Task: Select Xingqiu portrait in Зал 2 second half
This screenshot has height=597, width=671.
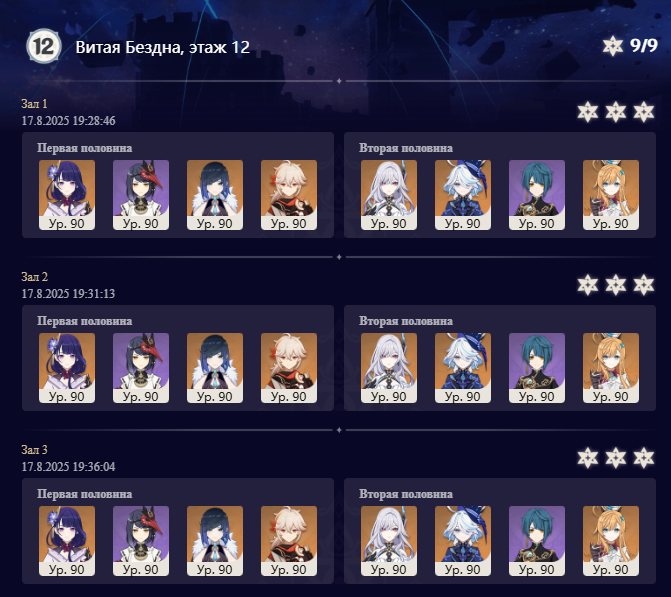Action: [537, 368]
